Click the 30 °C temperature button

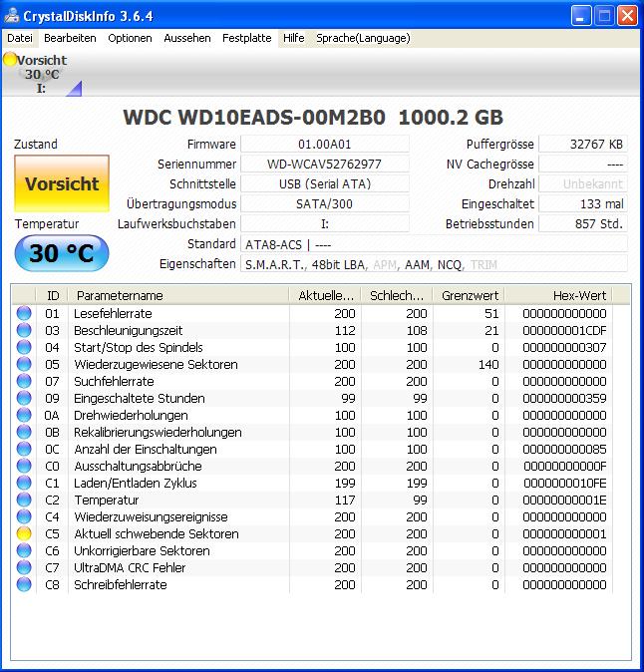click(x=62, y=253)
